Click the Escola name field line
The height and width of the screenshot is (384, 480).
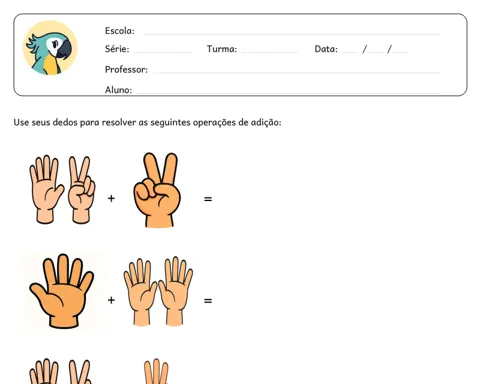coord(292,34)
